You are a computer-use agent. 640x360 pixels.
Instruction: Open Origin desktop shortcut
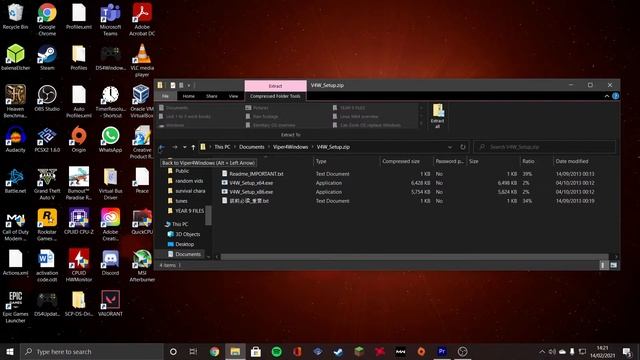click(x=79, y=139)
